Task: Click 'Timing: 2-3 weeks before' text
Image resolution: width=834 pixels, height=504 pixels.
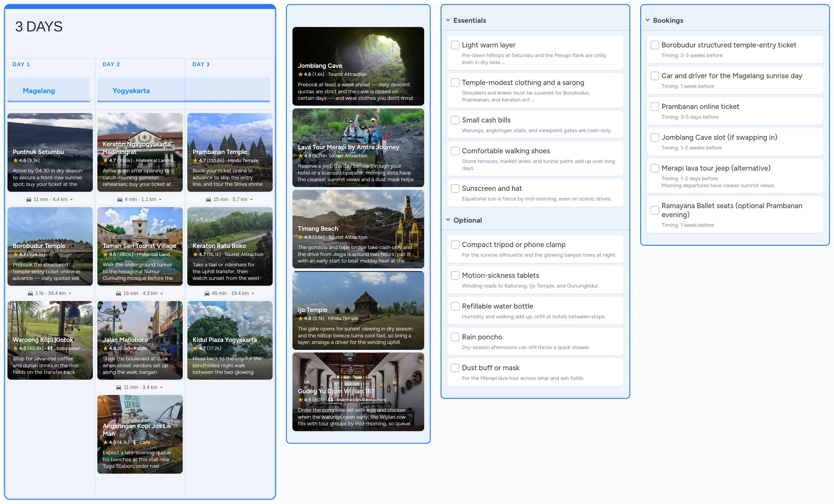Action: click(692, 55)
